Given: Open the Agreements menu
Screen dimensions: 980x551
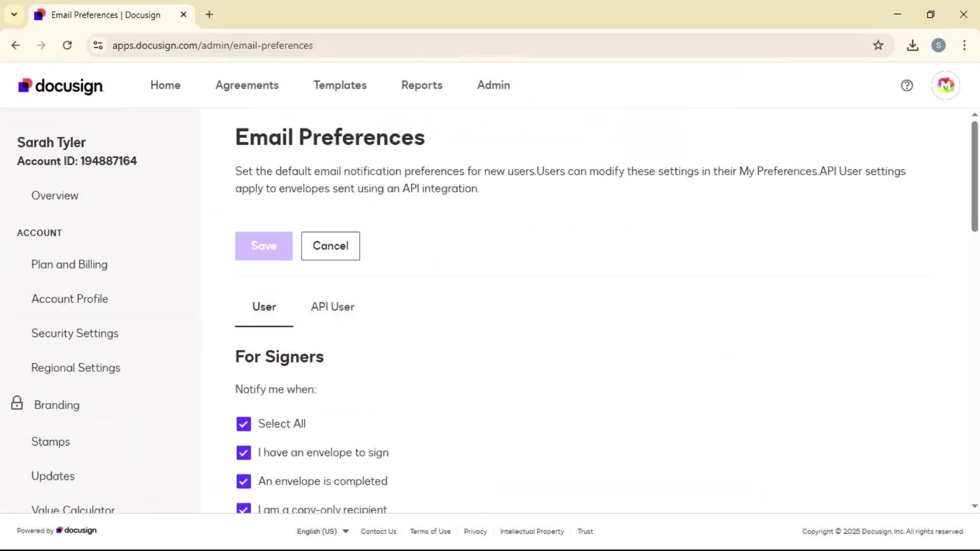Looking at the screenshot, I should point(247,85).
